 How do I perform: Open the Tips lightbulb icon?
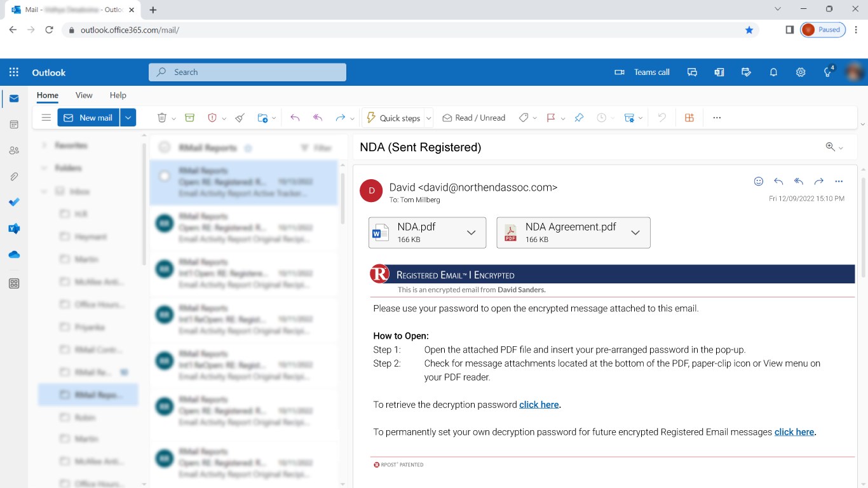coord(828,72)
